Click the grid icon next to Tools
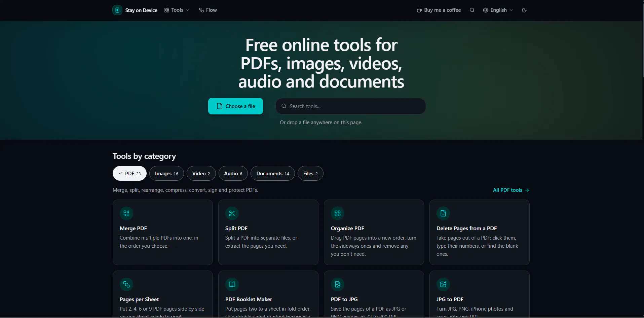 (x=167, y=10)
